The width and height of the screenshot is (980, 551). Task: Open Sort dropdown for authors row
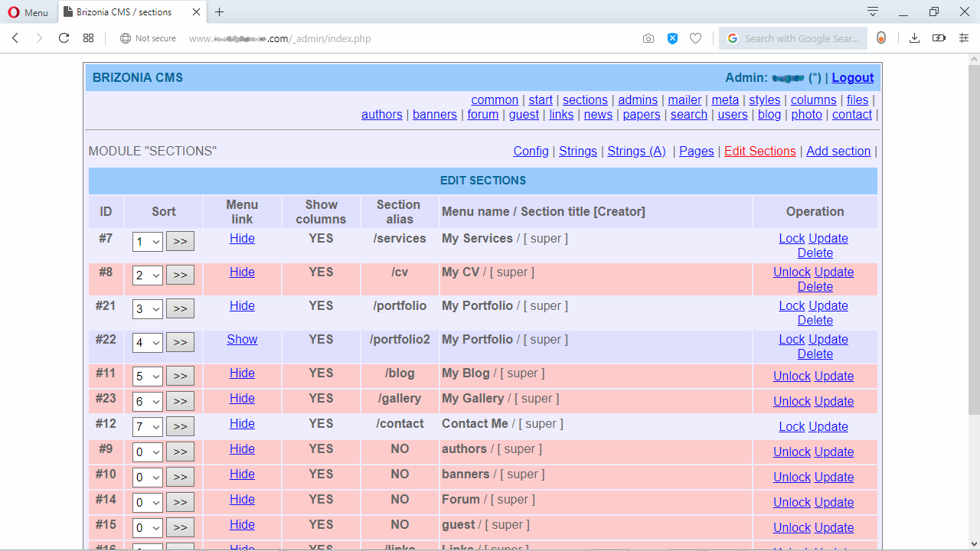(148, 452)
